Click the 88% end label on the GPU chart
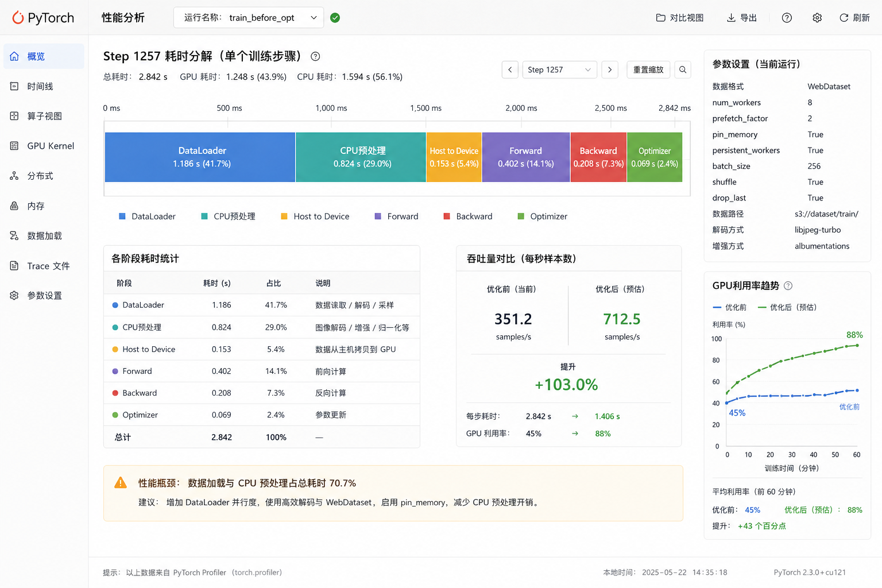 [854, 335]
